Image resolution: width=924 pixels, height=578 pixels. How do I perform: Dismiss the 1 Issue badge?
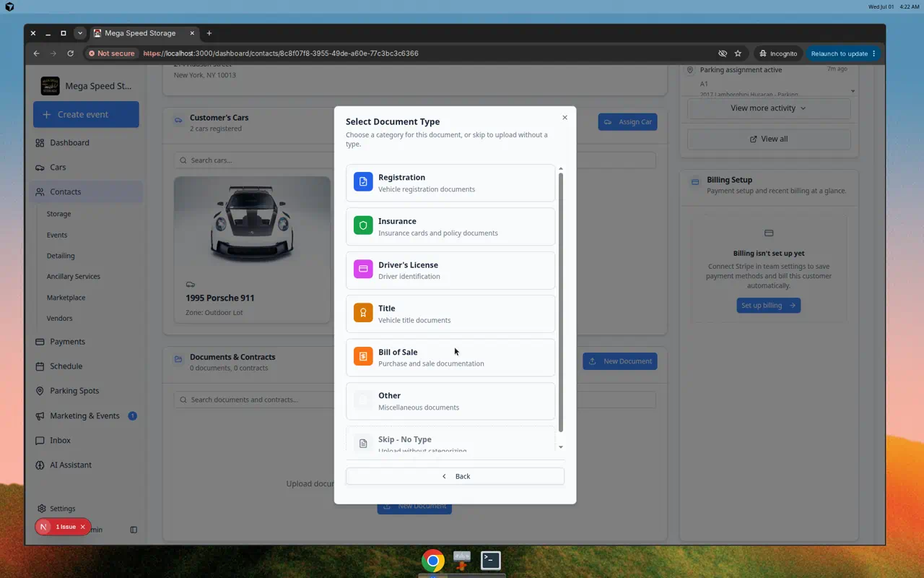[x=82, y=527]
